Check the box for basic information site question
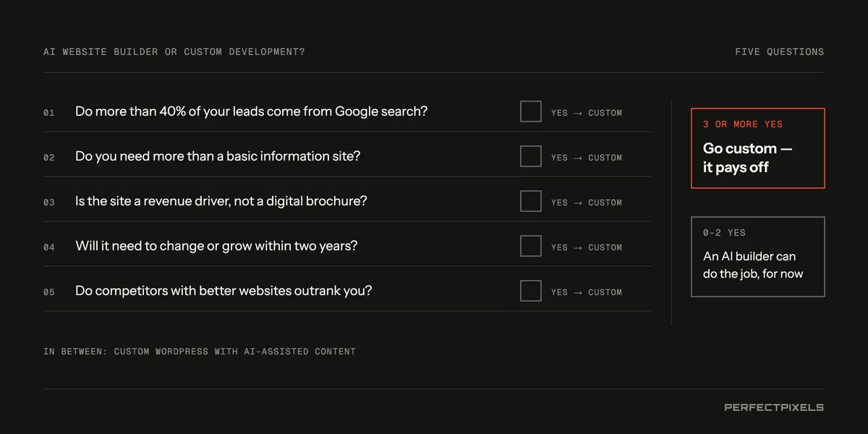The height and width of the screenshot is (434, 868). coord(531,156)
